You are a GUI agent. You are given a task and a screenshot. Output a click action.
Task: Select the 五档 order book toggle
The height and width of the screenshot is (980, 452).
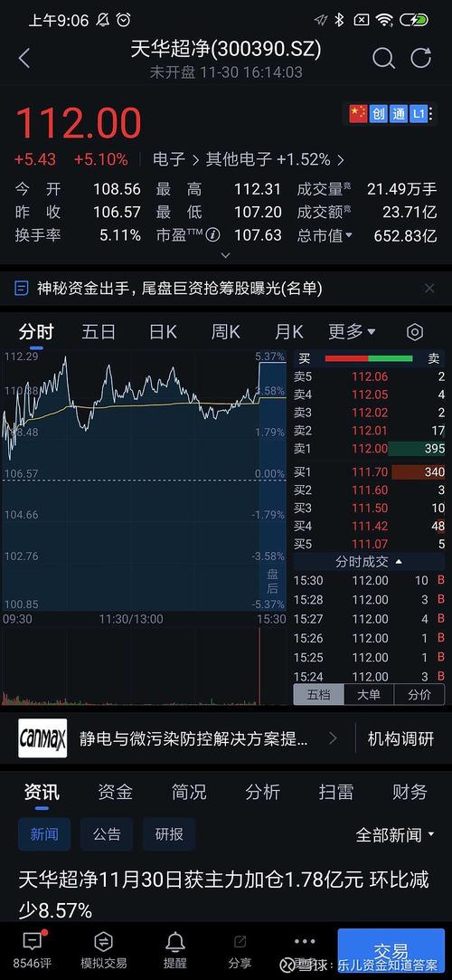click(318, 694)
